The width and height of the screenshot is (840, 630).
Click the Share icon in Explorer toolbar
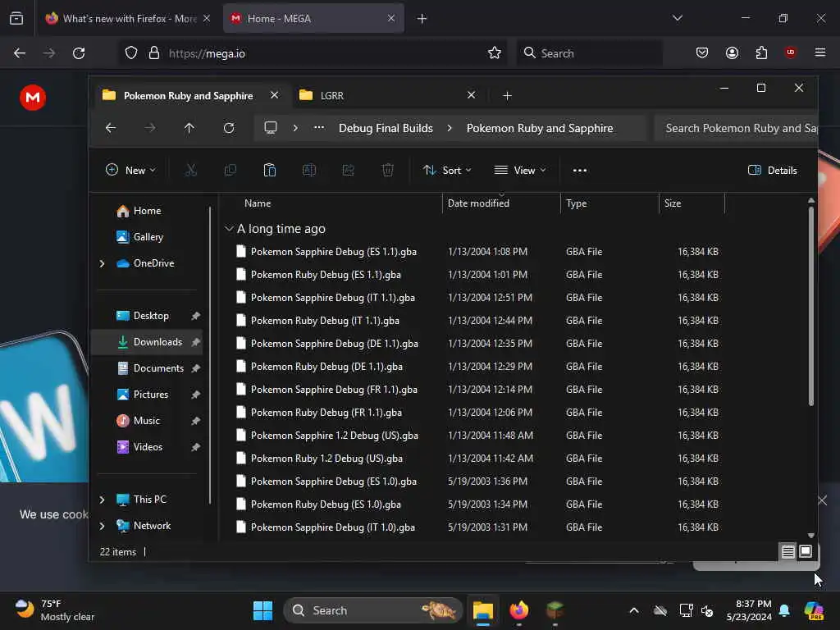[x=348, y=171]
